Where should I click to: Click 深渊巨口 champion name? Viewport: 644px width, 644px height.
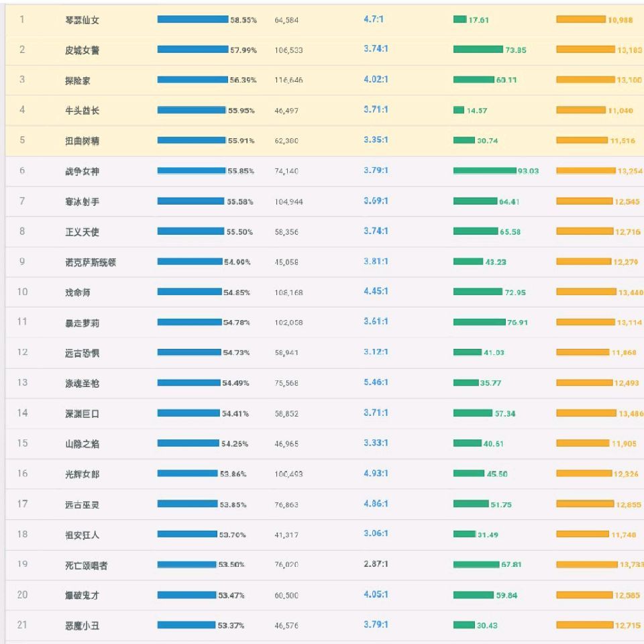tap(82, 414)
